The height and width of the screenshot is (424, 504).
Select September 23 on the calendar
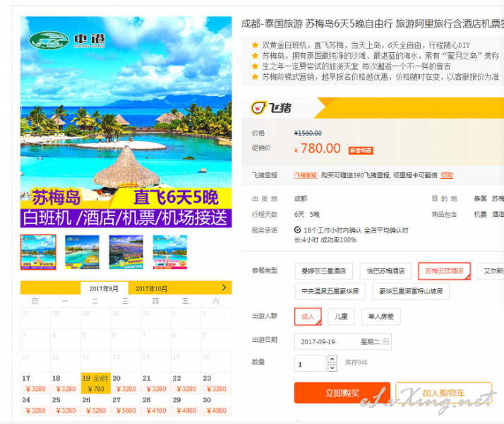216,383
